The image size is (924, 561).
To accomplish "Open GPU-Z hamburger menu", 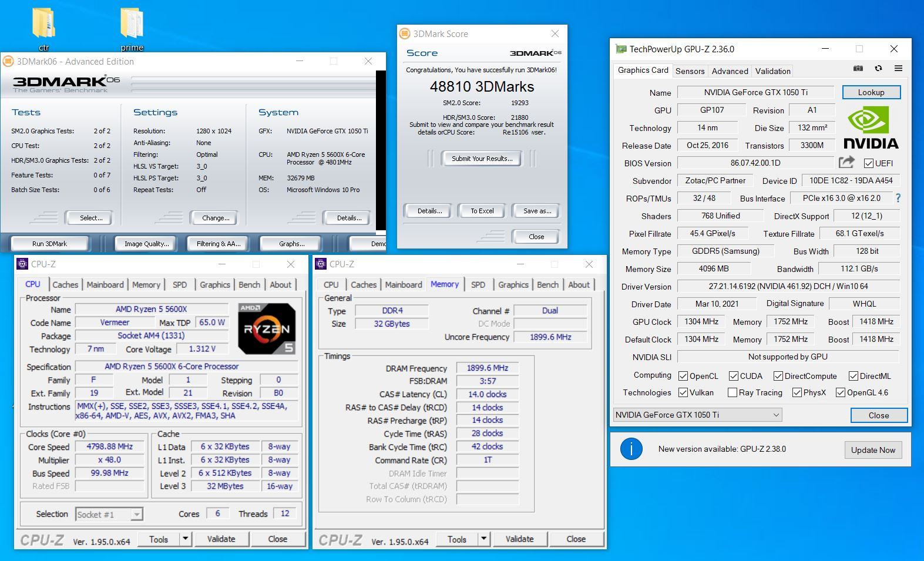I will pyautogui.click(x=898, y=69).
